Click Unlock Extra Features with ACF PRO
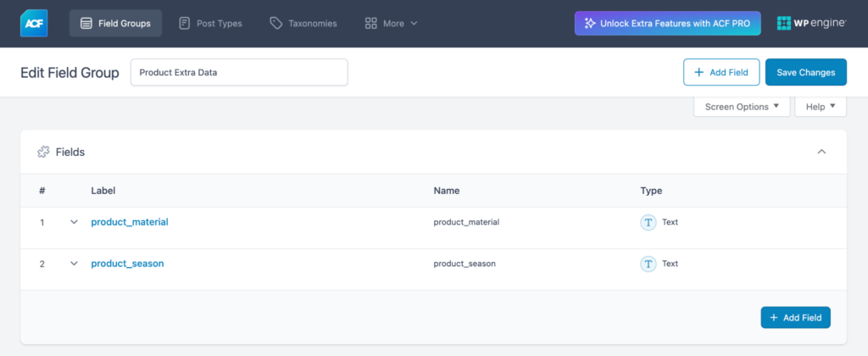868x356 pixels. pos(667,24)
